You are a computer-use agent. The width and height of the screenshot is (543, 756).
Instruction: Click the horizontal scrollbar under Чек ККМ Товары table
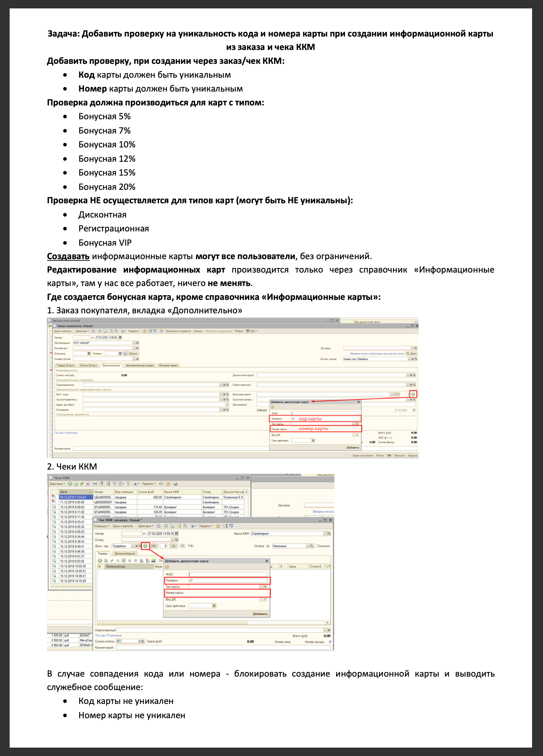[214, 622]
